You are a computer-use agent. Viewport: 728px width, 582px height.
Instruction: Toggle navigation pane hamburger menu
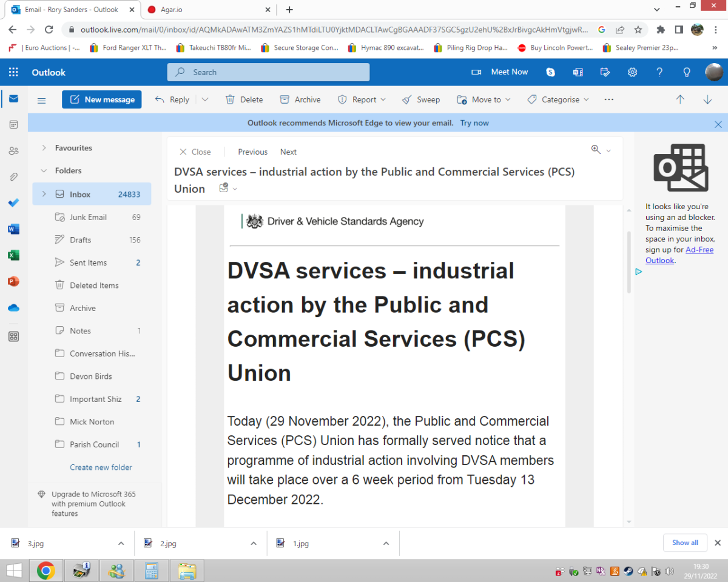pyautogui.click(x=42, y=100)
